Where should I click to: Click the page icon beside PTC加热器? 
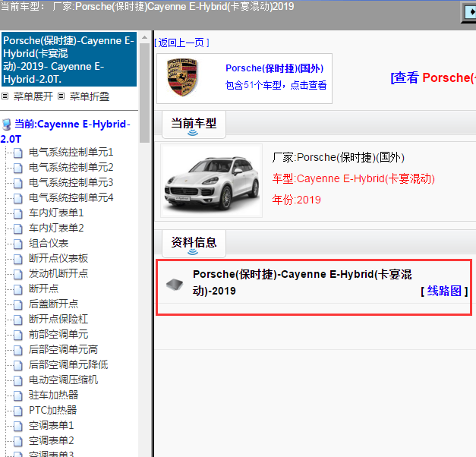pyautogui.click(x=18, y=411)
